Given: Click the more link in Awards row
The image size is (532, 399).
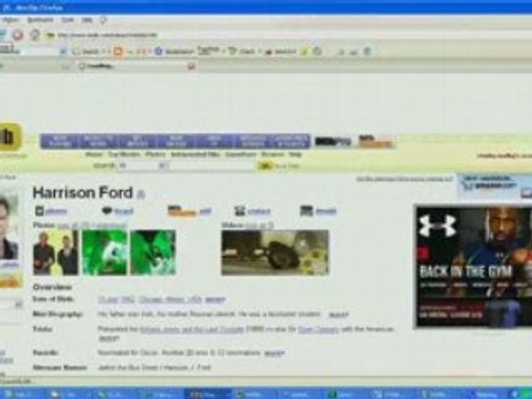Looking at the screenshot, I should (x=274, y=353).
